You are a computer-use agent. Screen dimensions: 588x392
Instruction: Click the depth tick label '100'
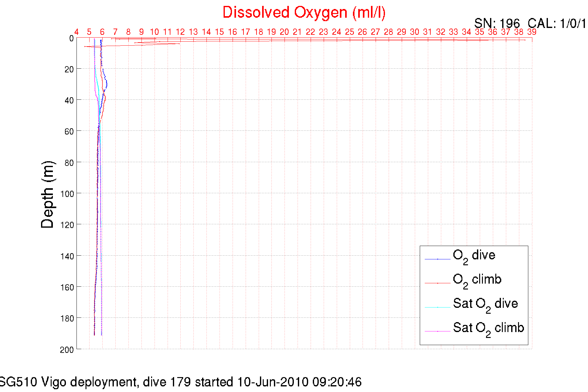(x=67, y=194)
